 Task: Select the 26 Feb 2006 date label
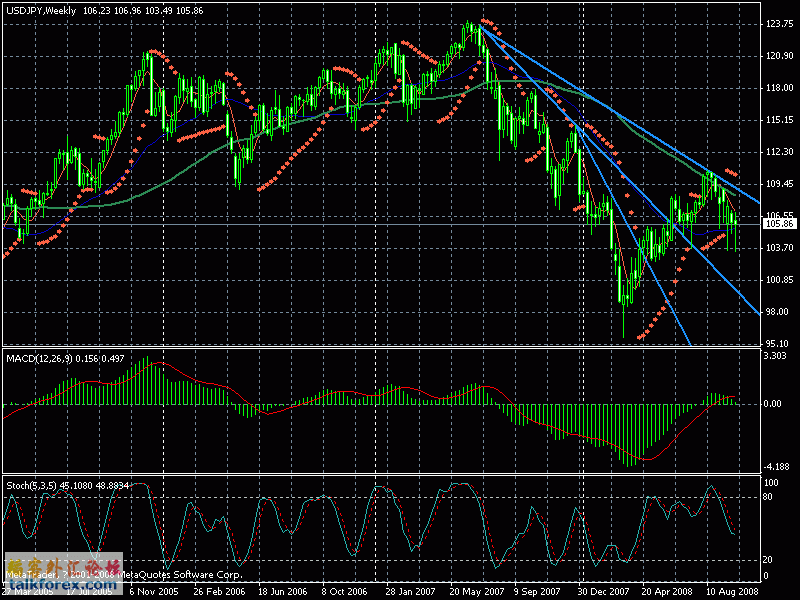[x=219, y=592]
